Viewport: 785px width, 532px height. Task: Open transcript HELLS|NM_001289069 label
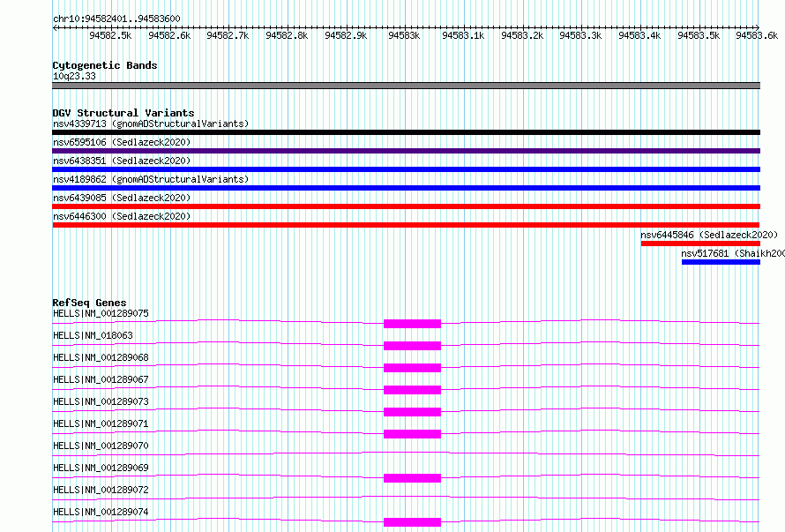pyautogui.click(x=101, y=468)
